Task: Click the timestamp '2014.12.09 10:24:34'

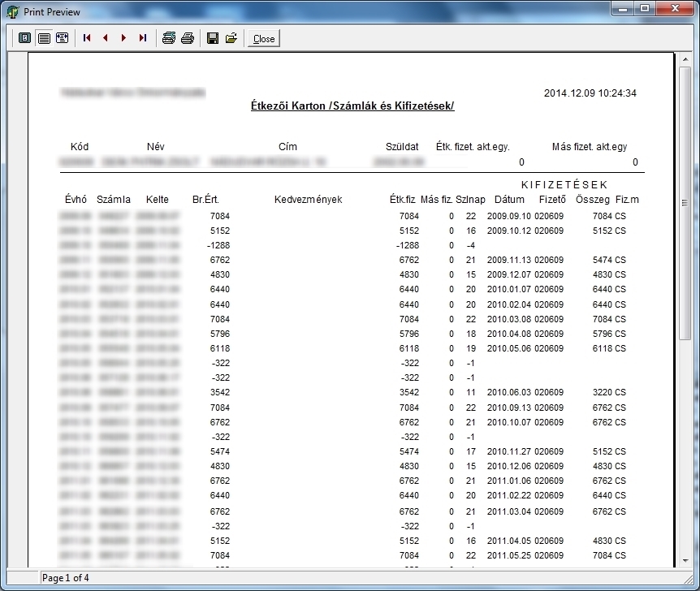Action: pyautogui.click(x=590, y=93)
